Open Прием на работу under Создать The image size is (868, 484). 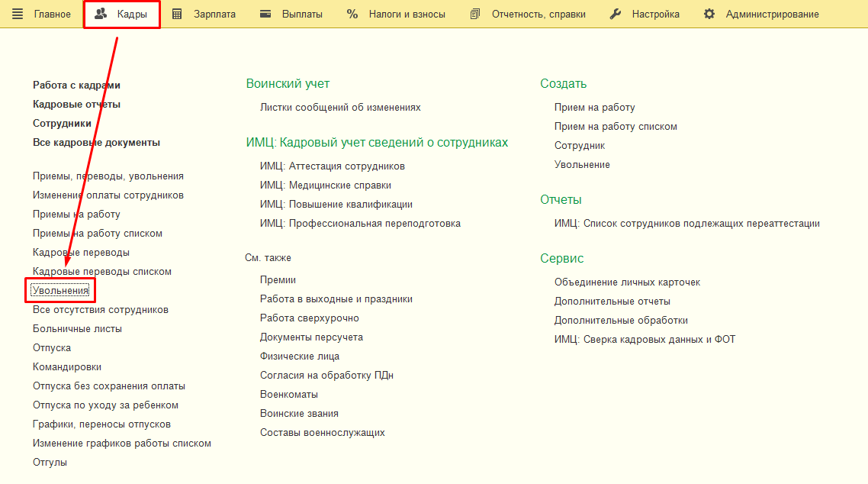click(594, 108)
